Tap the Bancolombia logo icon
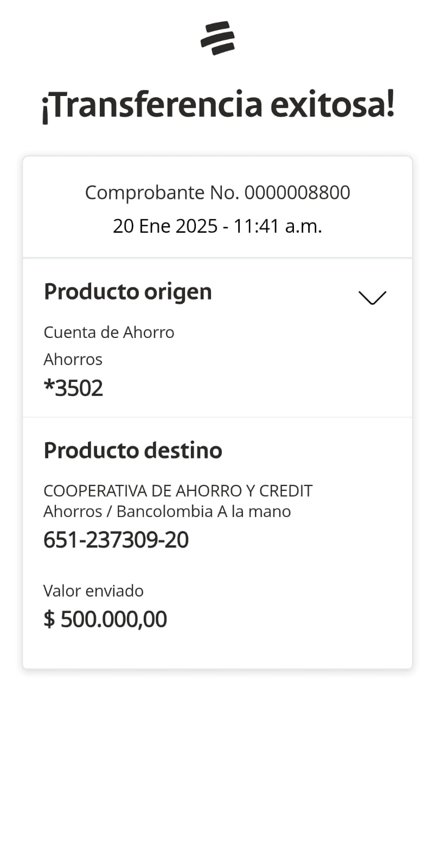This screenshot has height=868, width=435. (x=217, y=39)
